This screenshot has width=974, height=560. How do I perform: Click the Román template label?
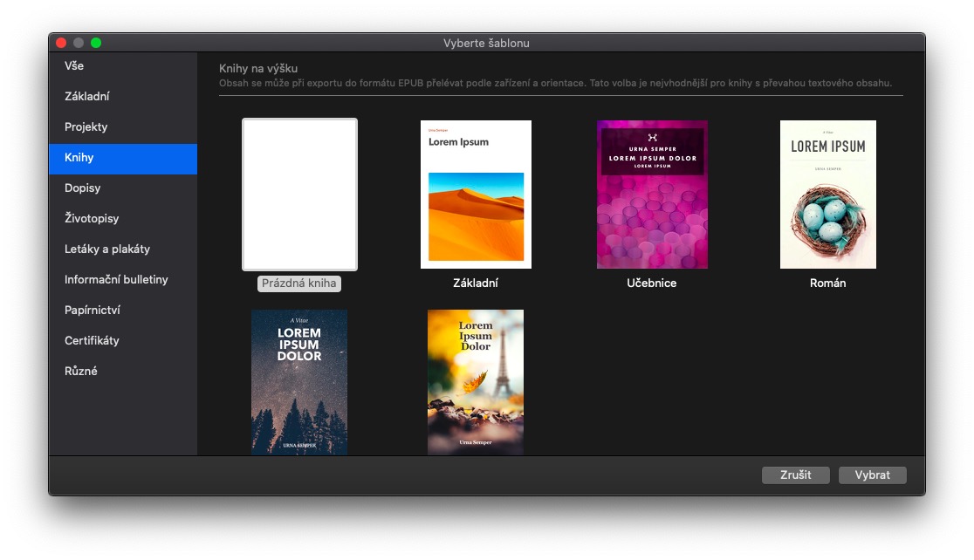click(828, 283)
